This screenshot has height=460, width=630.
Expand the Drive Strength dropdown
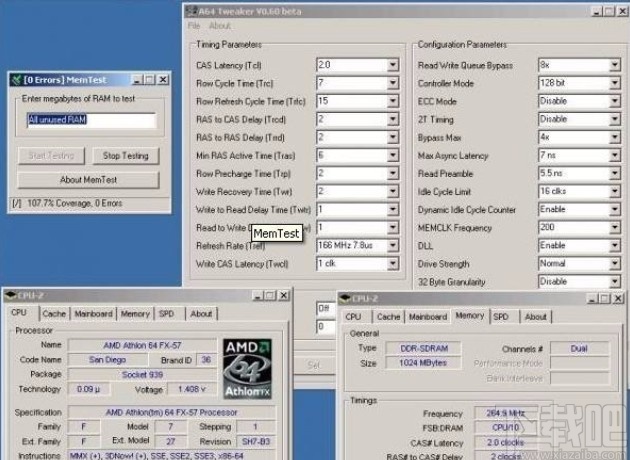pos(615,264)
